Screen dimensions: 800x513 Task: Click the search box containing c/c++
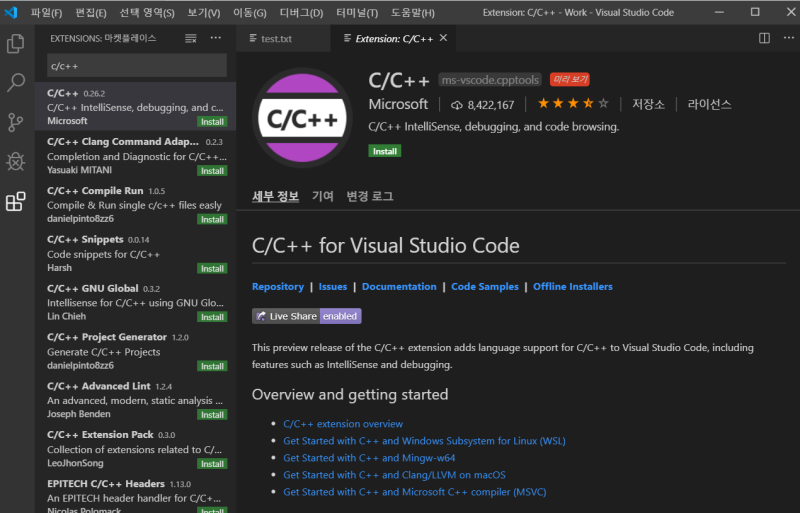(x=137, y=66)
